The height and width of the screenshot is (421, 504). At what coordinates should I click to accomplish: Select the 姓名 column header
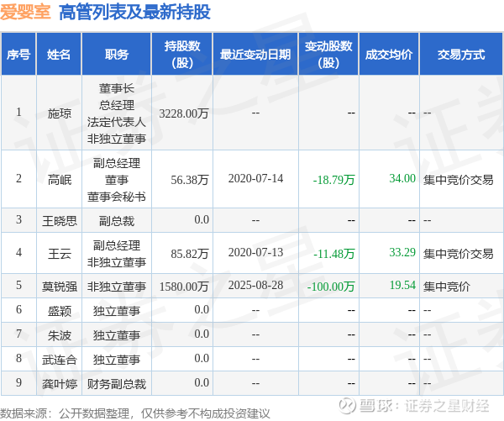point(59,55)
